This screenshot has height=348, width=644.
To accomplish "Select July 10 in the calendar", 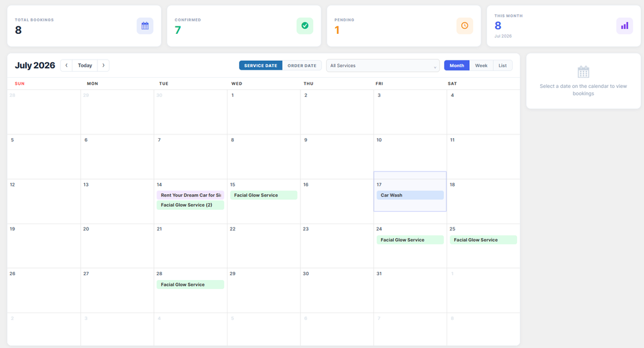I will coord(410,157).
